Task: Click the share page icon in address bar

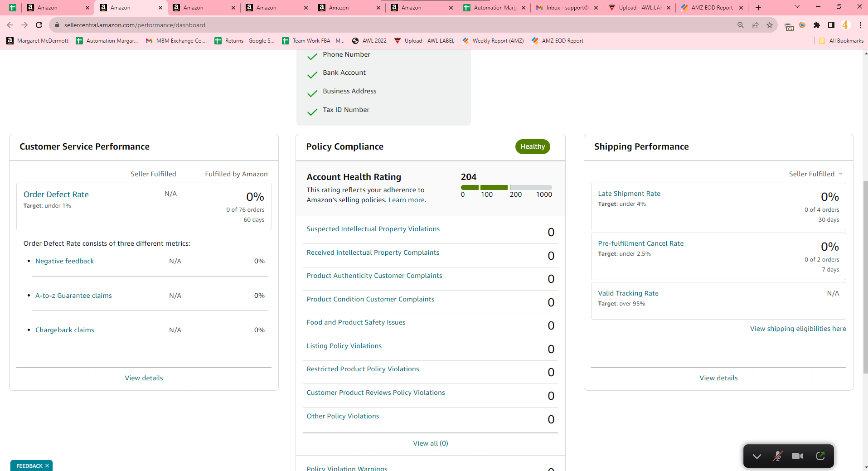Action: tap(755, 25)
